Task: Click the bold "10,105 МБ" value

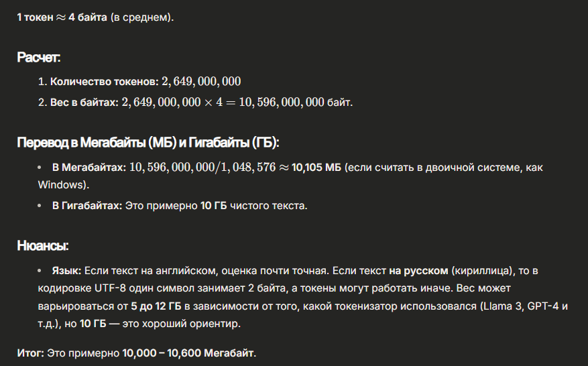Action: [316, 168]
